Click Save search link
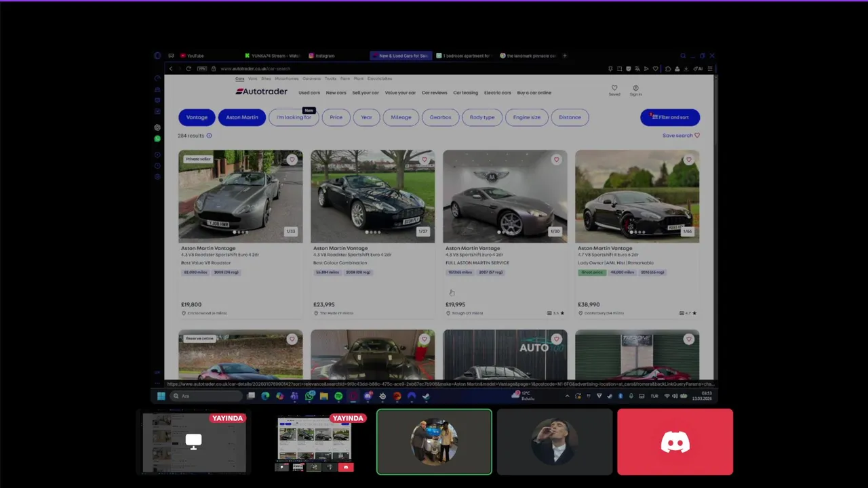 [x=681, y=136]
